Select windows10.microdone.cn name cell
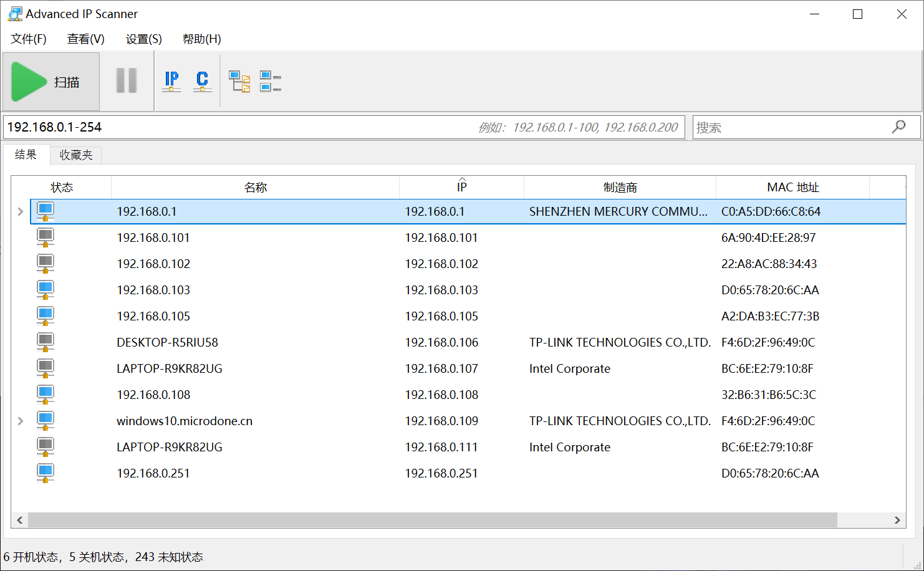 185,421
